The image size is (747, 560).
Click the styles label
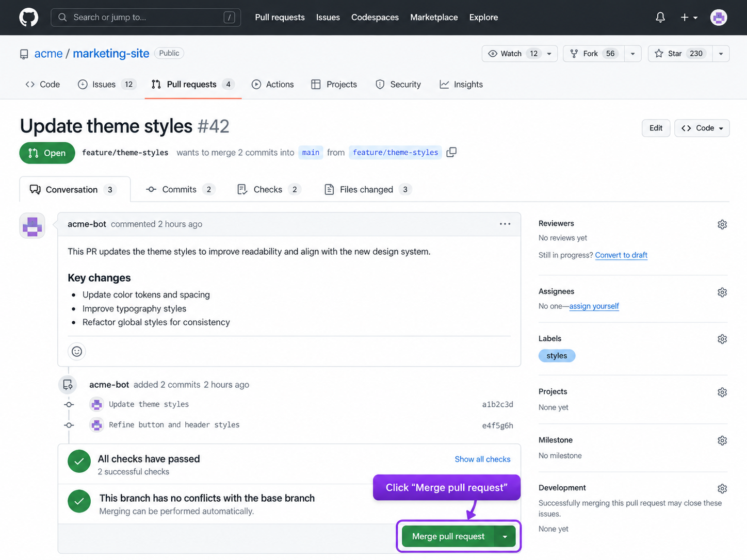click(x=557, y=356)
